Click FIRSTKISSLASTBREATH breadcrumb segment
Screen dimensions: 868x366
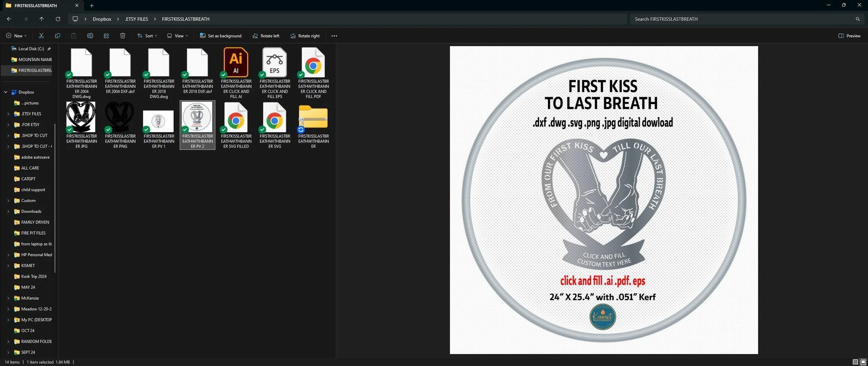click(x=185, y=19)
